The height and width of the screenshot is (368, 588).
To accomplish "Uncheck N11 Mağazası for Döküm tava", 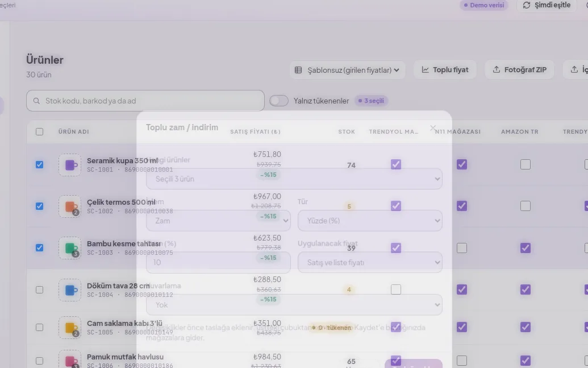I will 462,290.
